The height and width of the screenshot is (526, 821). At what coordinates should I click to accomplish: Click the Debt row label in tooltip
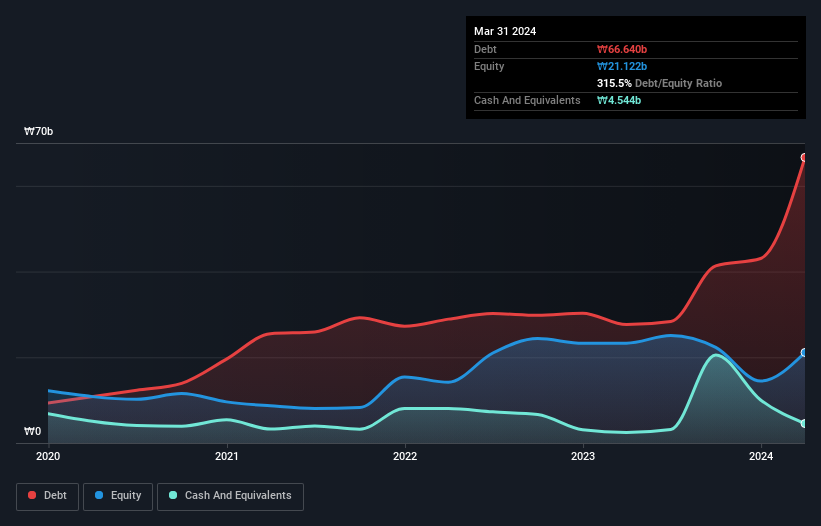coord(485,49)
